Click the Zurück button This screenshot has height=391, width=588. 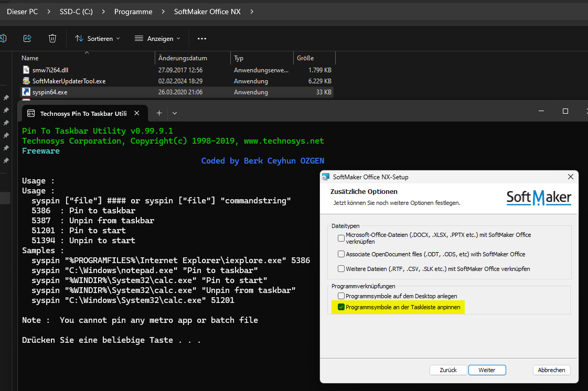(x=448, y=370)
